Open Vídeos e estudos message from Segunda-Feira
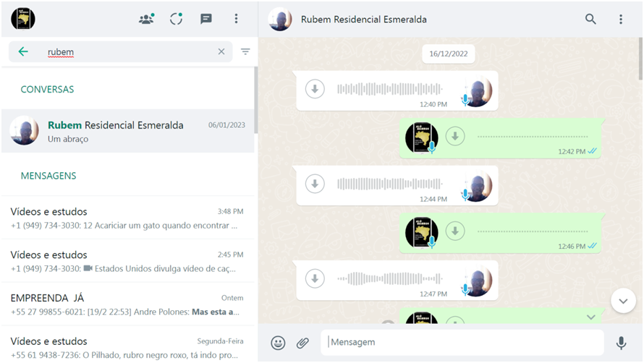The width and height of the screenshot is (644, 363). click(128, 344)
